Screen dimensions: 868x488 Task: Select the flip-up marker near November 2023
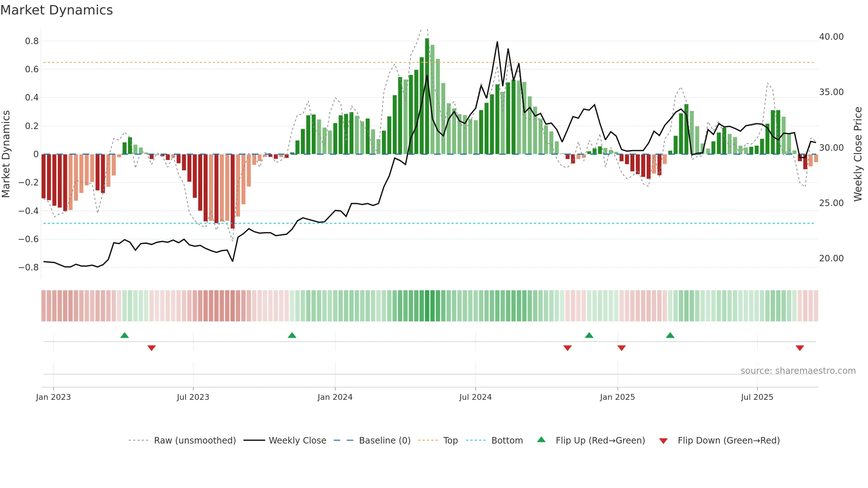tap(292, 335)
